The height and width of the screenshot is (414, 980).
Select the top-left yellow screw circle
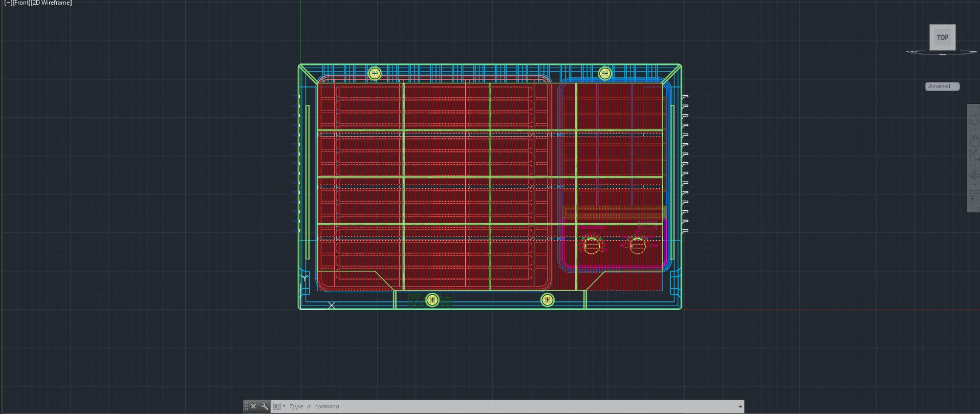[375, 74]
